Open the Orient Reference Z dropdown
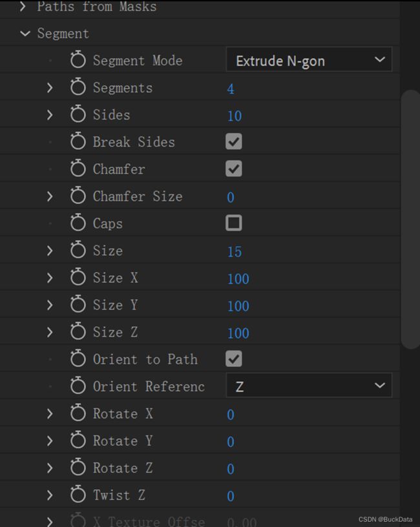Image resolution: width=420 pixels, height=527 pixels. tap(309, 385)
